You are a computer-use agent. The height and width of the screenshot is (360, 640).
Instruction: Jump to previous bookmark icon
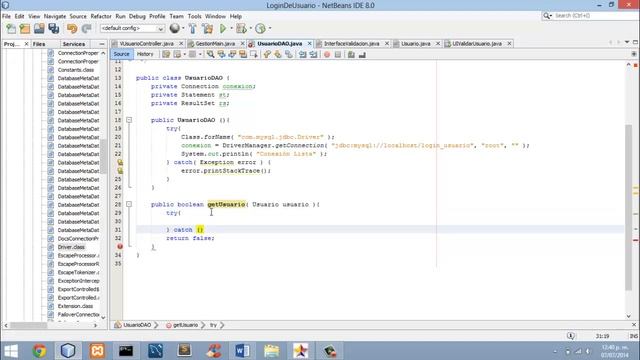point(267,54)
